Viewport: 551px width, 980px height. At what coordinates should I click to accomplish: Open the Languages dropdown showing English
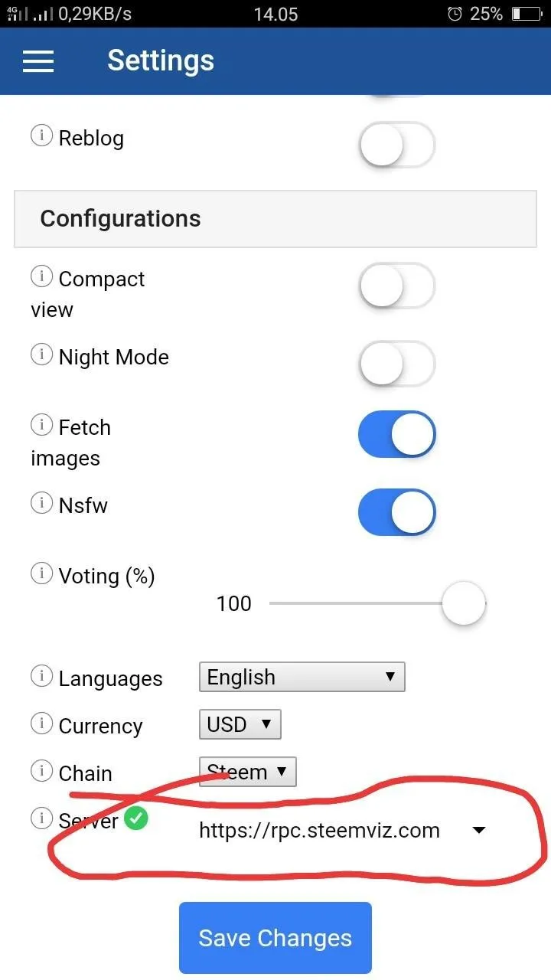[x=302, y=677]
